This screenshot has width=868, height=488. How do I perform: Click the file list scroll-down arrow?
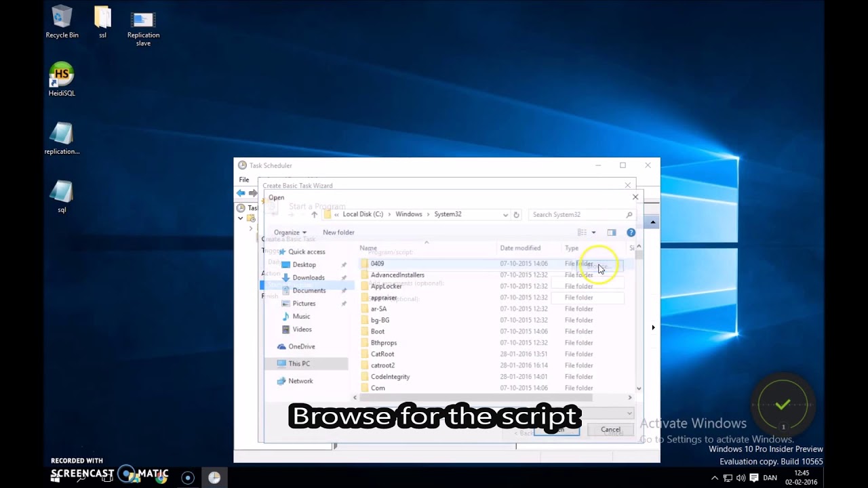[x=639, y=389]
